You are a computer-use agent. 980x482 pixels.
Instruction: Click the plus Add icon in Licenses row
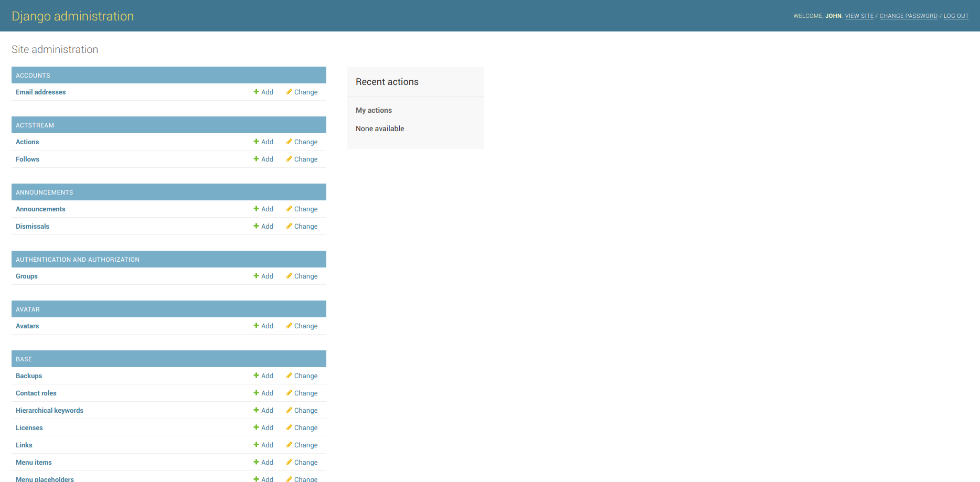[256, 427]
